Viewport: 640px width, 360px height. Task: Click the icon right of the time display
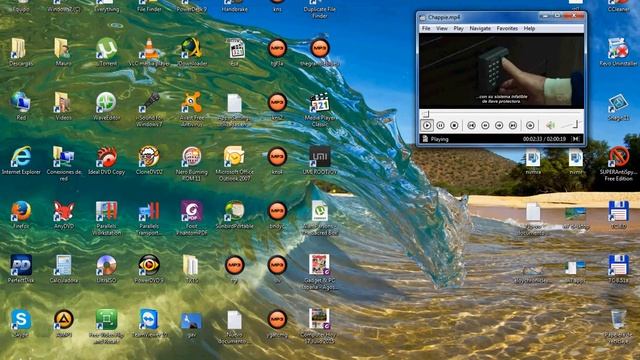pos(576,139)
